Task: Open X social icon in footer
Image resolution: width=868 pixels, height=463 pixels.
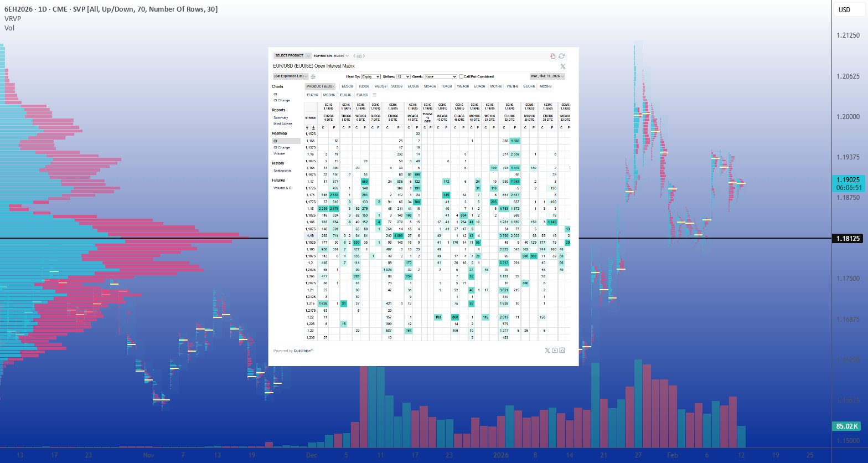Action: (547, 350)
